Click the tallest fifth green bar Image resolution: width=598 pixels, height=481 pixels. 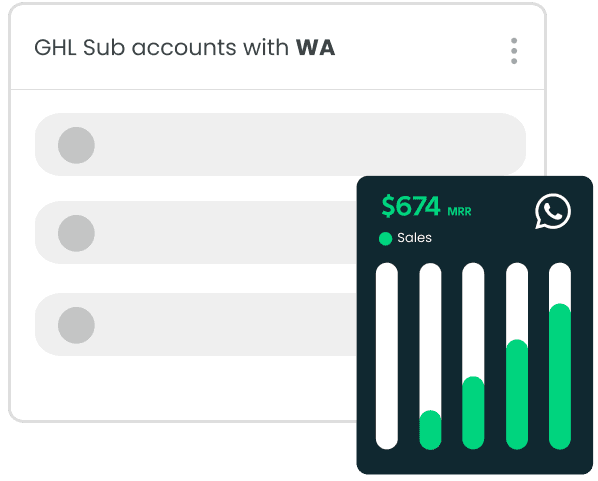(560, 377)
